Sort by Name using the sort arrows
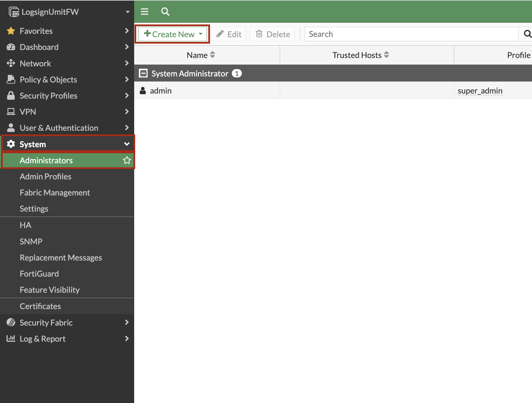The height and width of the screenshot is (403, 532). point(212,55)
